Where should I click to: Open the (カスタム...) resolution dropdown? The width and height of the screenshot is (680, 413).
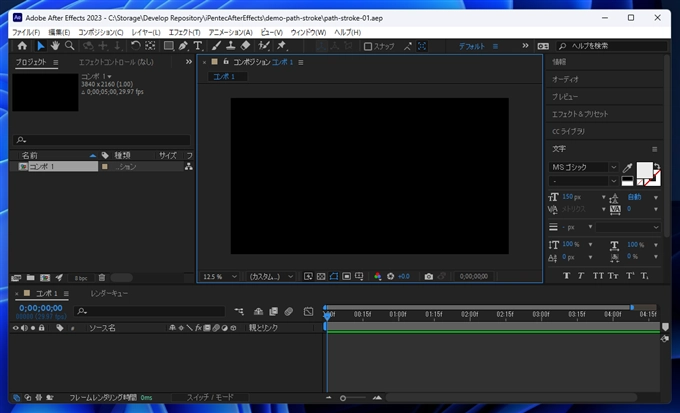click(270, 276)
